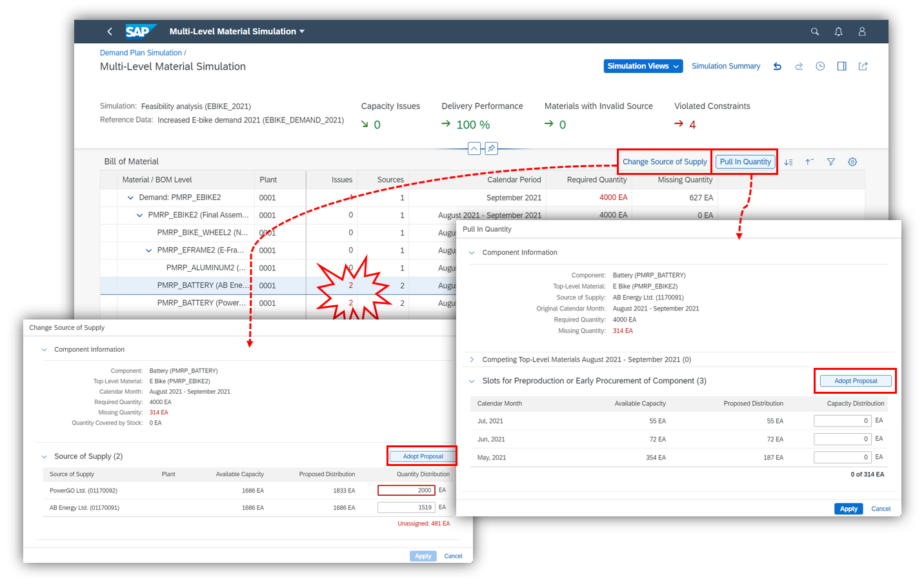Undo the last simulation change
Viewport: 924px width, 588px height.
click(x=778, y=66)
